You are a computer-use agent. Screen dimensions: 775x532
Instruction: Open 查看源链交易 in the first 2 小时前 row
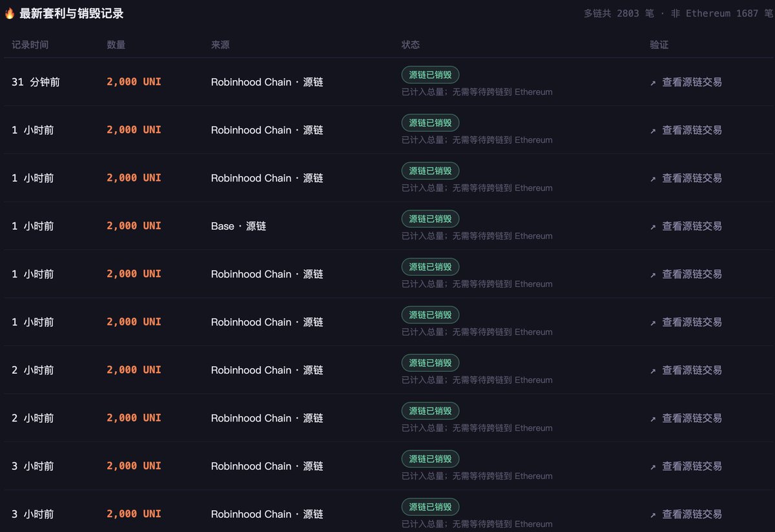[692, 371]
